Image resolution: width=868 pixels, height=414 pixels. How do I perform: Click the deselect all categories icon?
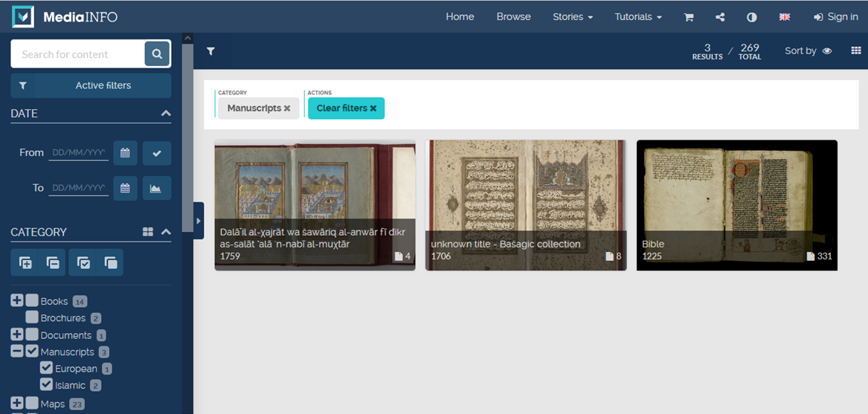point(111,262)
